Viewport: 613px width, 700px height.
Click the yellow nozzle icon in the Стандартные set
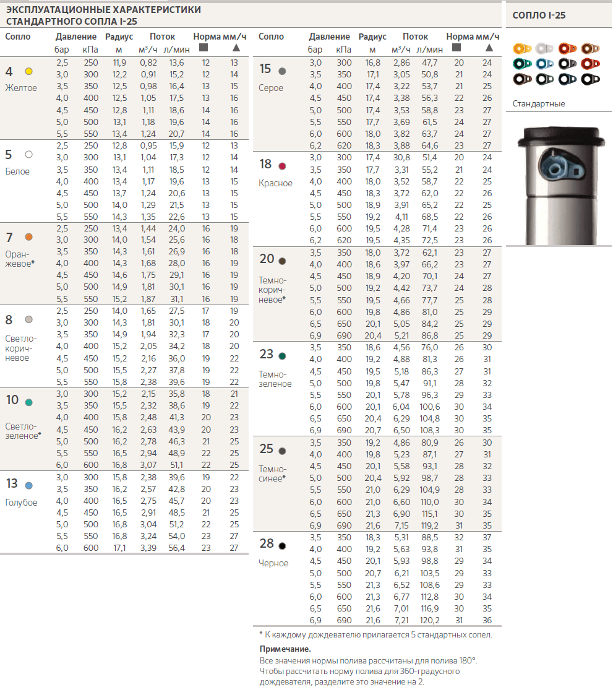point(522,48)
